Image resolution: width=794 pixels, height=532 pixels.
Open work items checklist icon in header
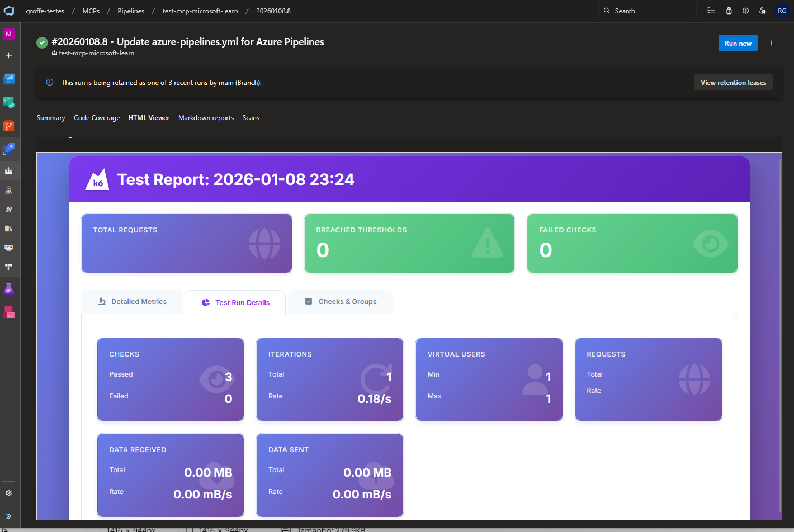pos(711,11)
